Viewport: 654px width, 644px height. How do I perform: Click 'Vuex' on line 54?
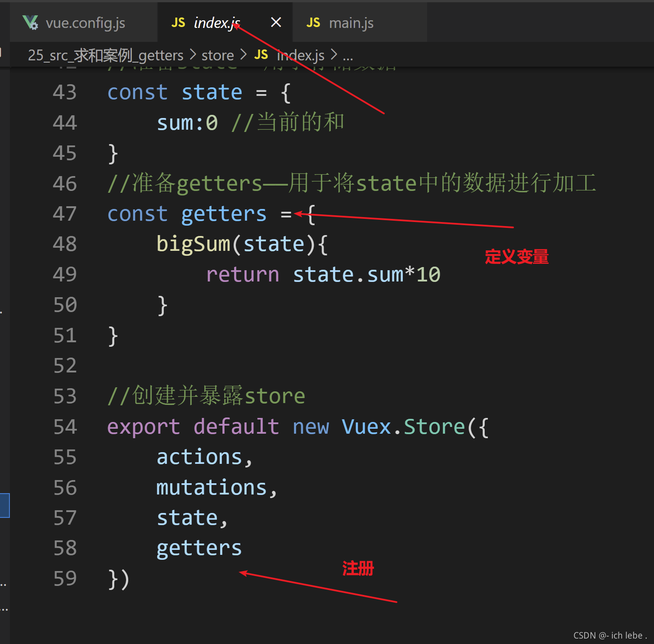(x=366, y=426)
